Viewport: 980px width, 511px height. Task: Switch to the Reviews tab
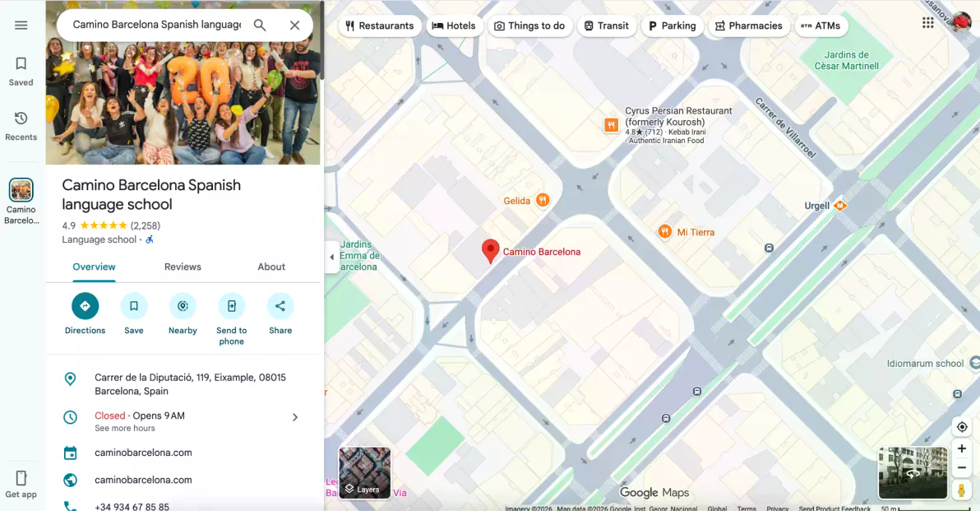point(183,267)
